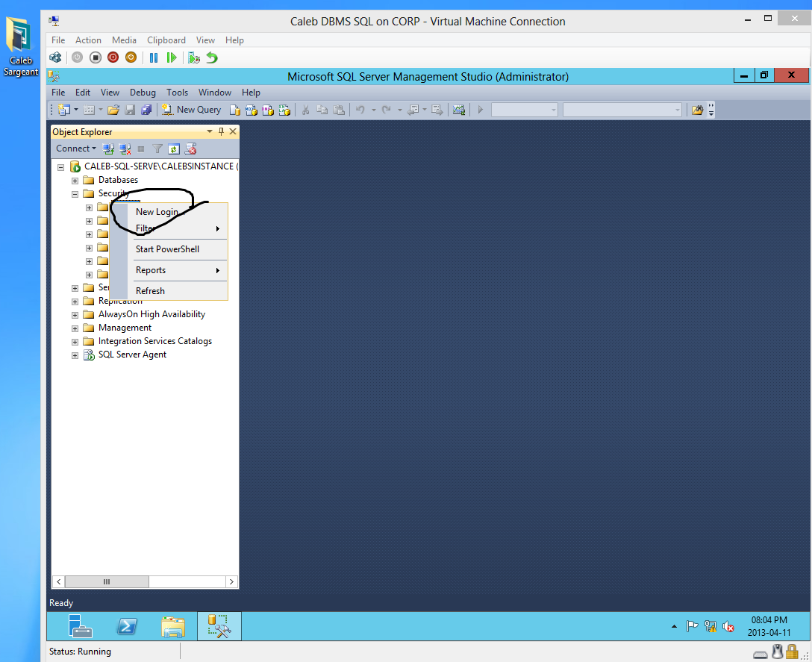Screen dimensions: 812x662
Task: Click the Save All icon
Action: 146,110
